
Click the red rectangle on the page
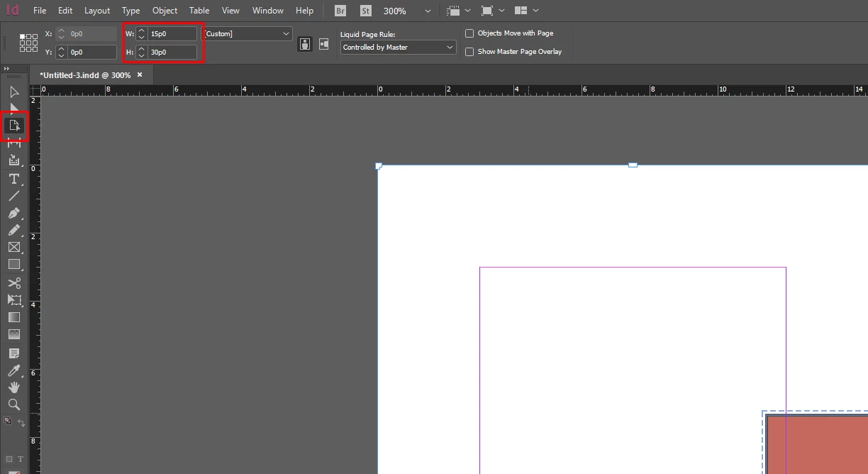(817, 445)
